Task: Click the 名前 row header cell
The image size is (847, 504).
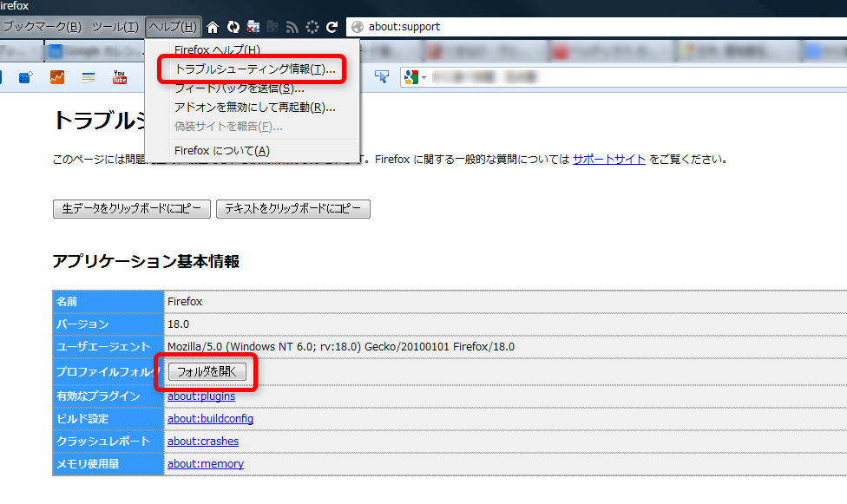Action: click(108, 301)
